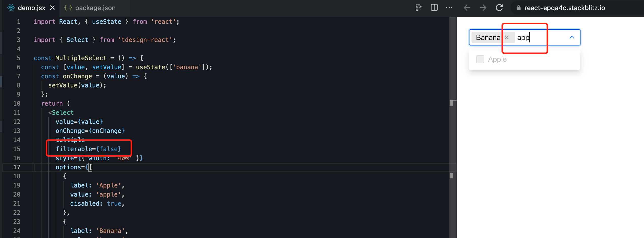Screen dimensions: 644x238
Task: Toggle the Apple option checkbox
Action: pos(480,59)
